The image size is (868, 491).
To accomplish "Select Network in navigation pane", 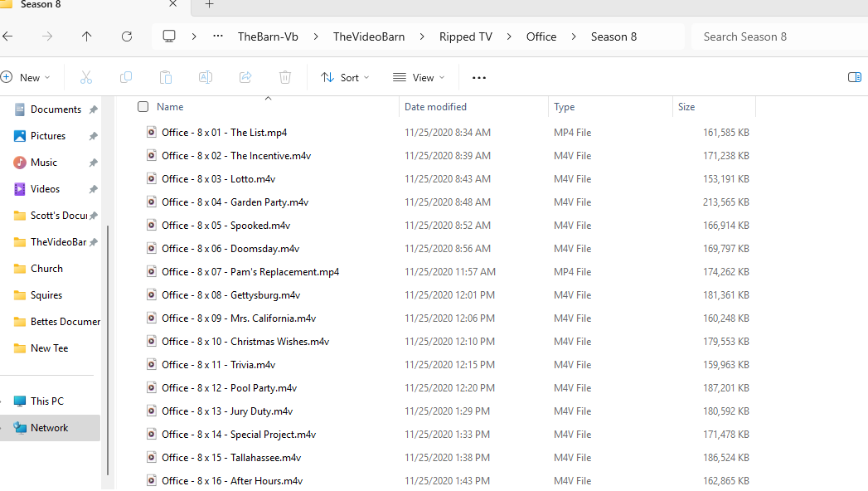I will coord(51,428).
